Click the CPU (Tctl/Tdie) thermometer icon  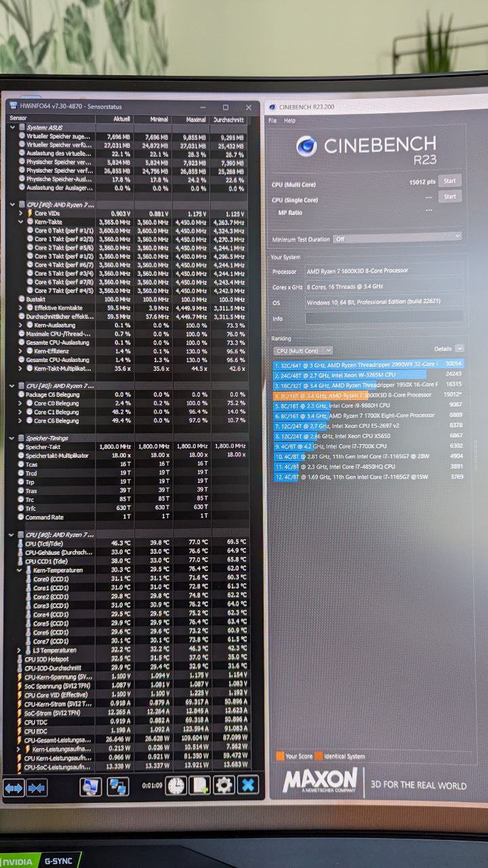click(x=21, y=543)
